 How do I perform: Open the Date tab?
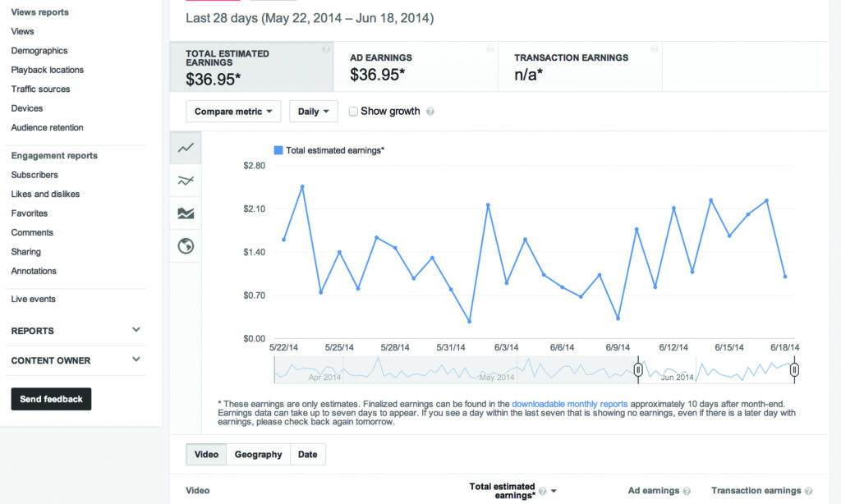click(x=307, y=454)
